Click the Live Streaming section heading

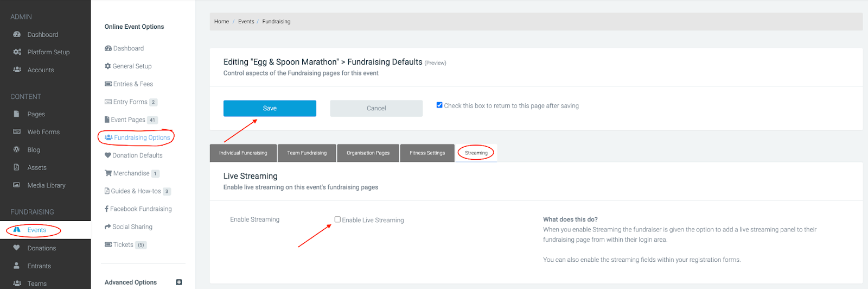click(250, 176)
